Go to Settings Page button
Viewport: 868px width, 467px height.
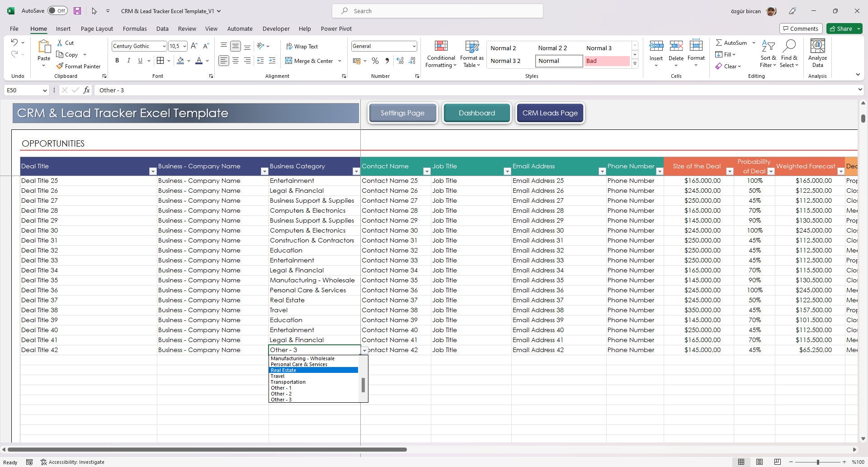click(x=402, y=113)
